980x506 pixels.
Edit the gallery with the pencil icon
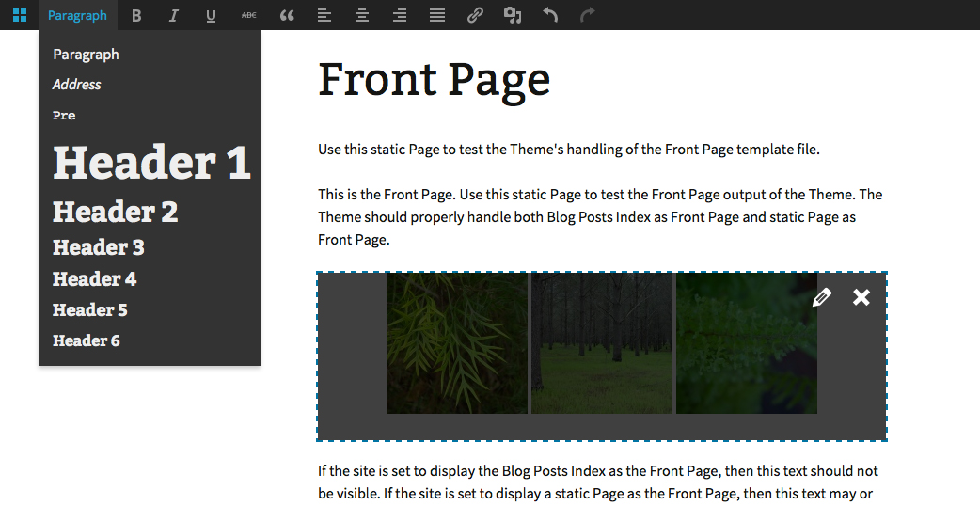click(822, 297)
